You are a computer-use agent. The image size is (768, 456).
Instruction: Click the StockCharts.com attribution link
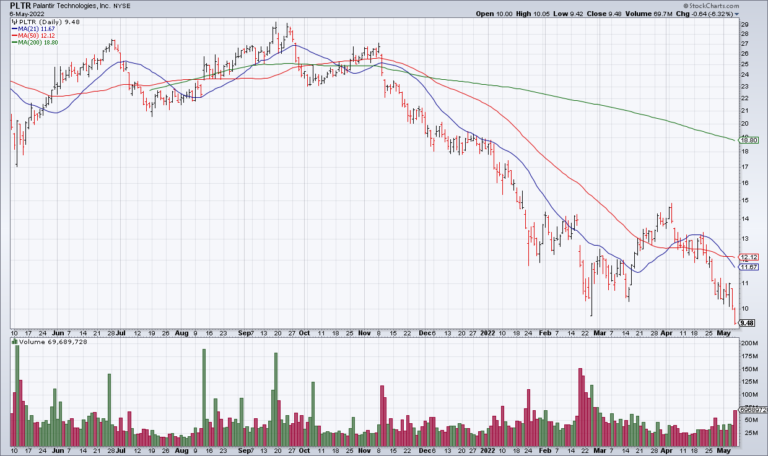coord(711,5)
